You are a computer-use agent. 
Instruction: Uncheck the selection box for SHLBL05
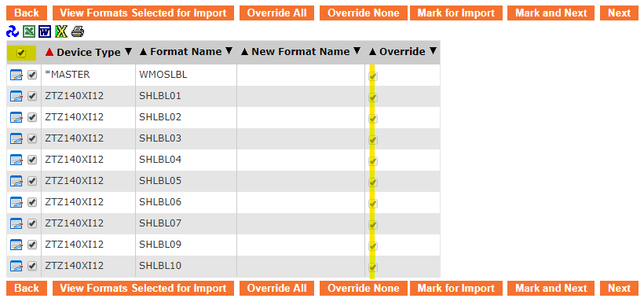click(32, 181)
